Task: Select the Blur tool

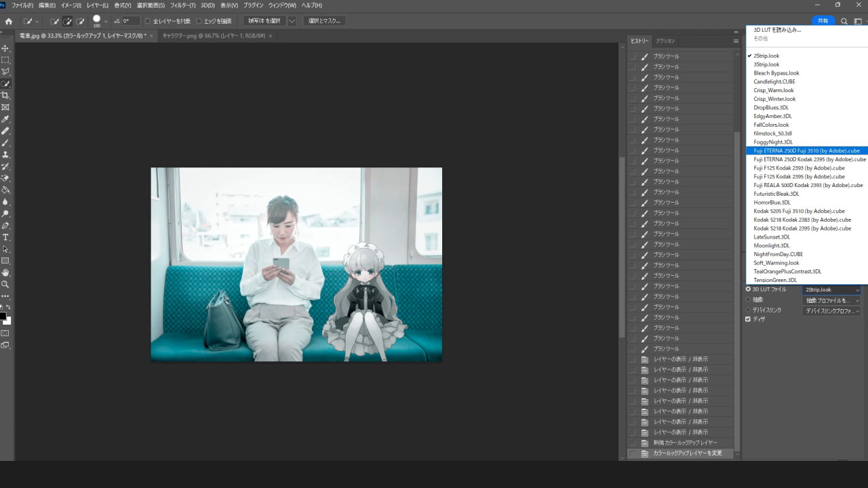Action: [x=5, y=201]
